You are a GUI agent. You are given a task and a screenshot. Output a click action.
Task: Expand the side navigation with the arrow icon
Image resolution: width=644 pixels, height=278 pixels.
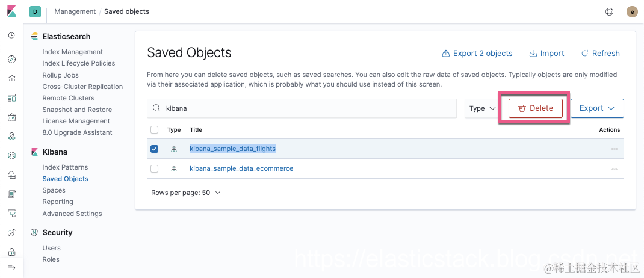click(x=11, y=268)
